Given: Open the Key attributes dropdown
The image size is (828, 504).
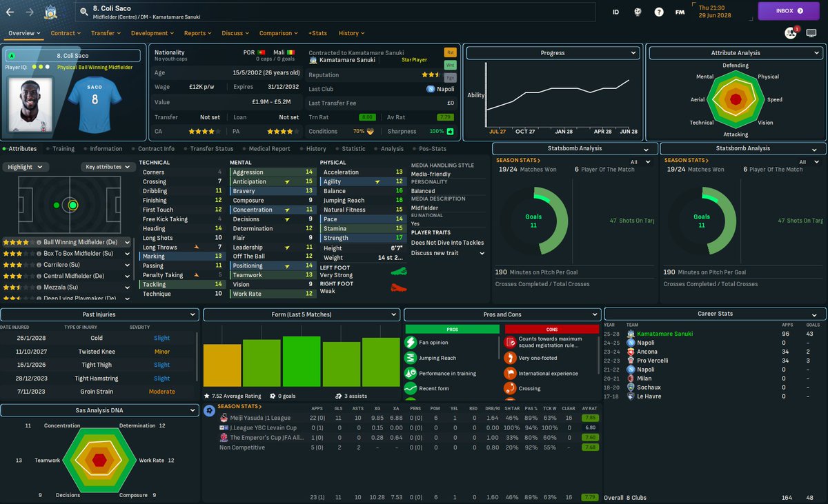Looking at the screenshot, I should [x=108, y=167].
